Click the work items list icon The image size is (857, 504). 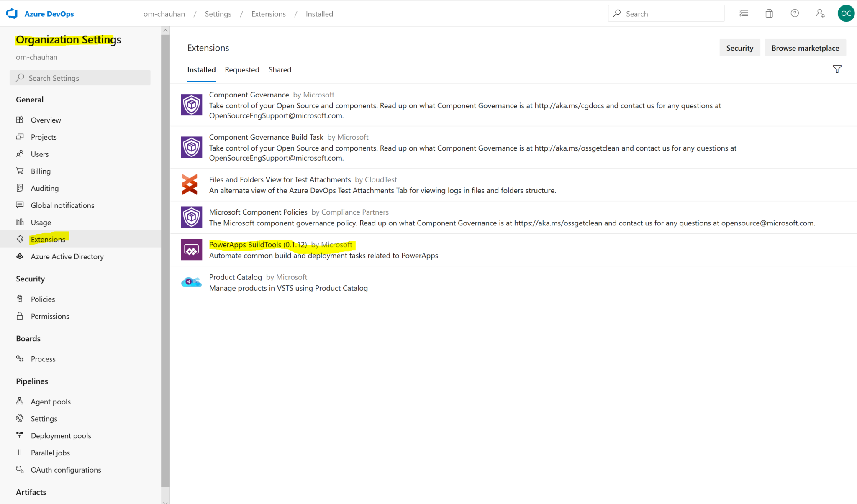[x=744, y=13]
